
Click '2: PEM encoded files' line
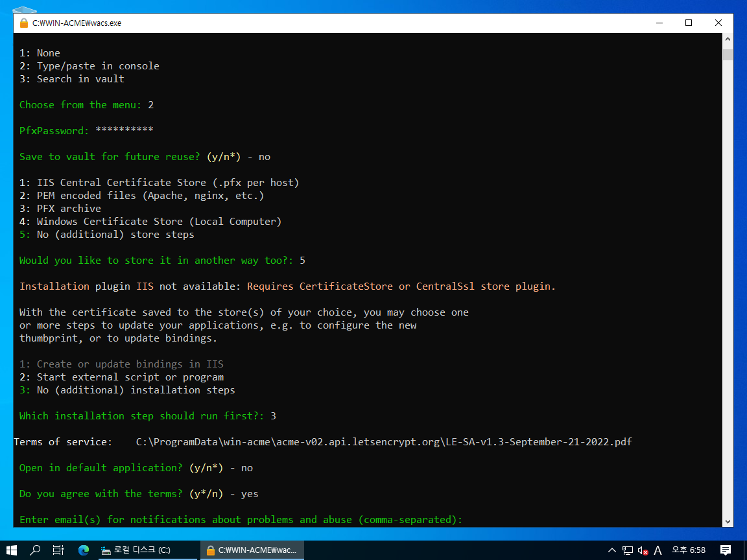[141, 196]
